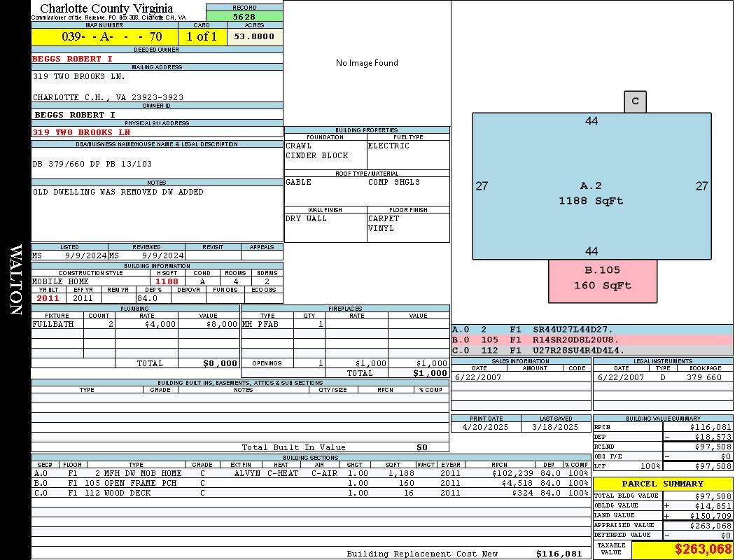Click RPCN value $102,239

pyautogui.click(x=513, y=473)
